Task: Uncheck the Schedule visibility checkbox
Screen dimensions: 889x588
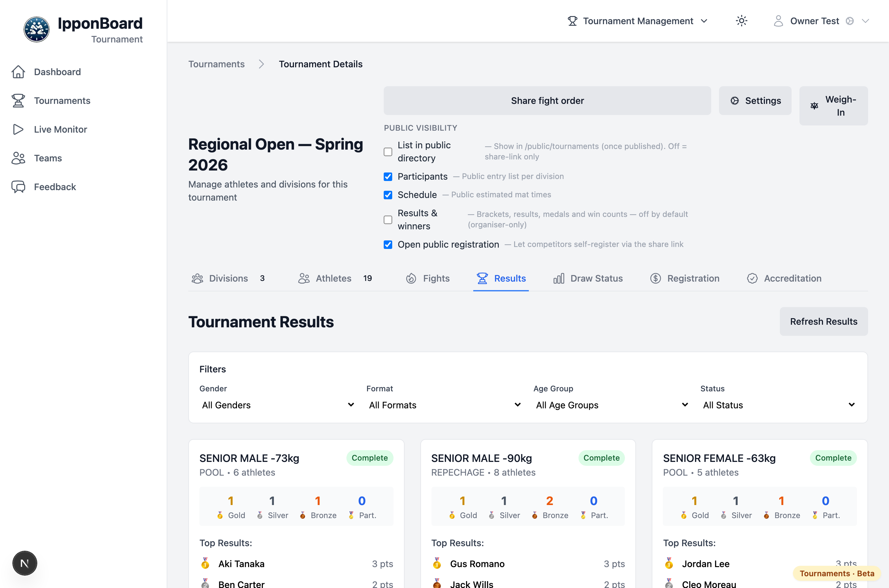Action: 388,195
